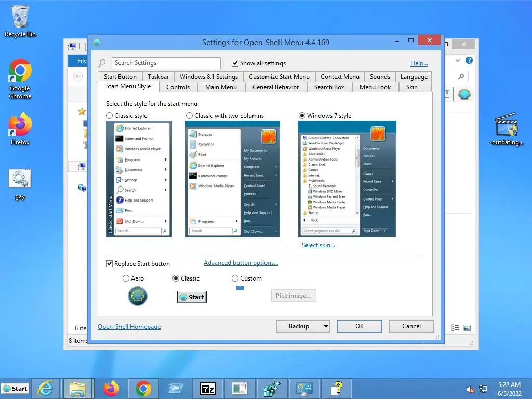Toggle the Show all settings checkbox
532x399 pixels.
pyautogui.click(x=235, y=63)
